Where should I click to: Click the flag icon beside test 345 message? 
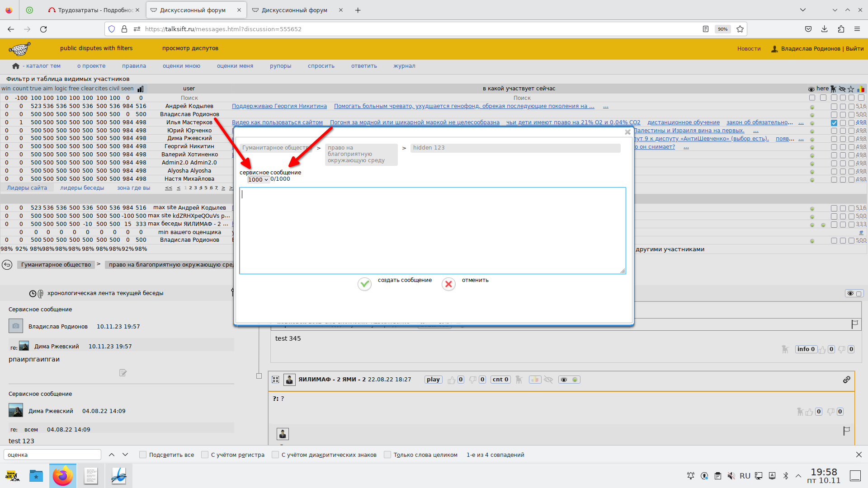854,324
